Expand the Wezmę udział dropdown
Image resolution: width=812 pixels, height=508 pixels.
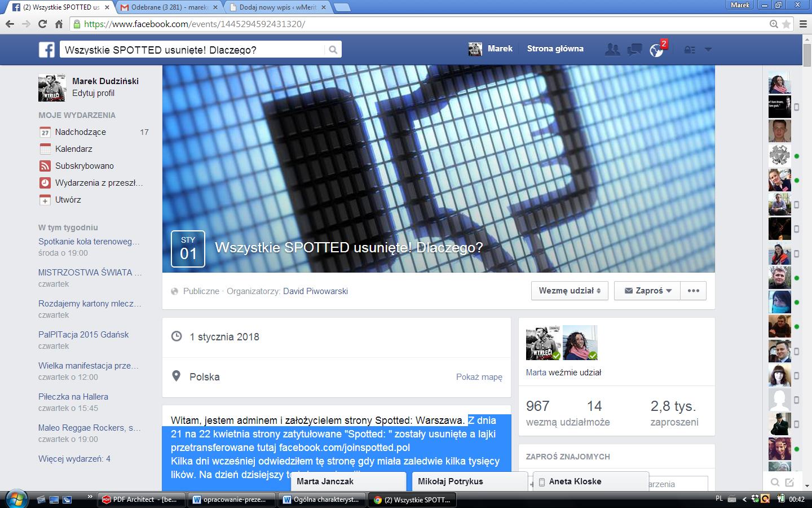pyautogui.click(x=569, y=291)
